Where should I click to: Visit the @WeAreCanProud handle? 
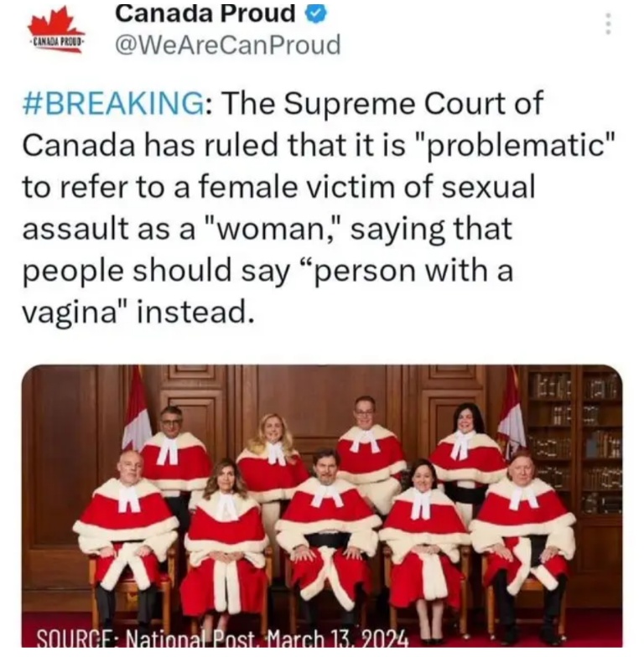(228, 45)
